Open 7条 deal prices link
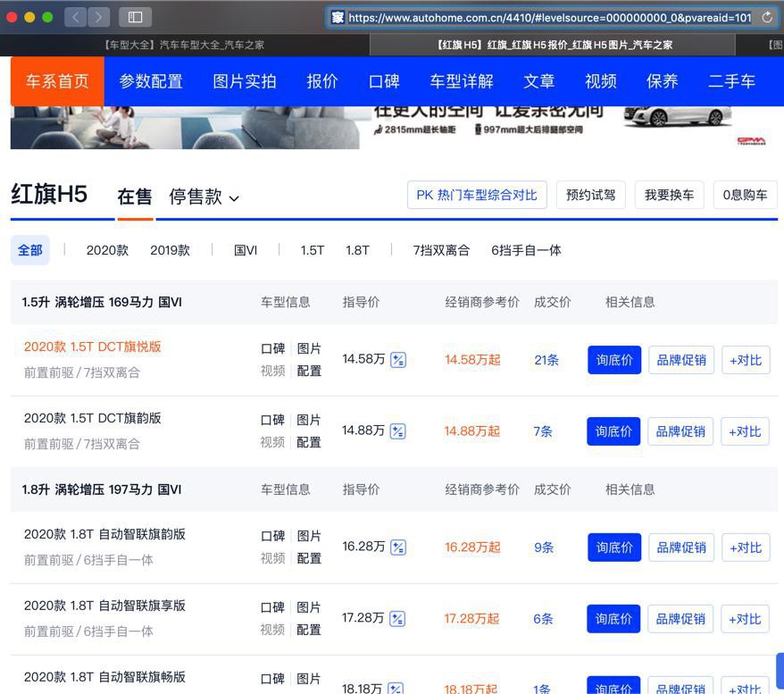784x694 pixels. pyautogui.click(x=543, y=431)
